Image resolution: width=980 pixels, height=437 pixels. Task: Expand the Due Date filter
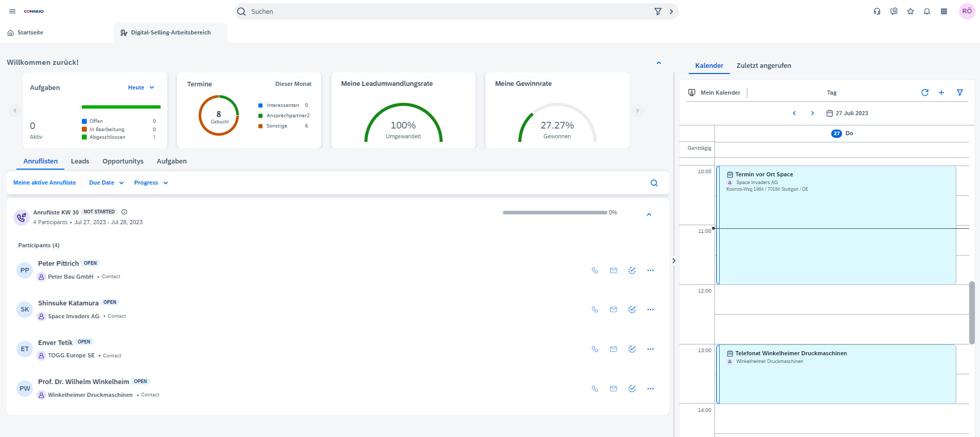click(x=106, y=183)
